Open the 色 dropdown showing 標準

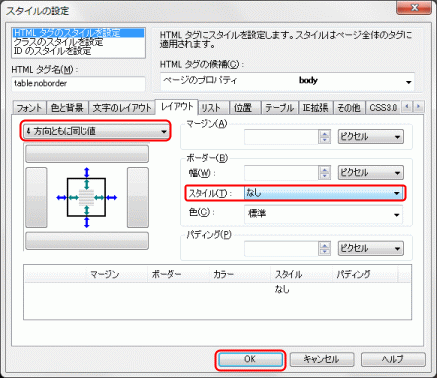tap(323, 214)
